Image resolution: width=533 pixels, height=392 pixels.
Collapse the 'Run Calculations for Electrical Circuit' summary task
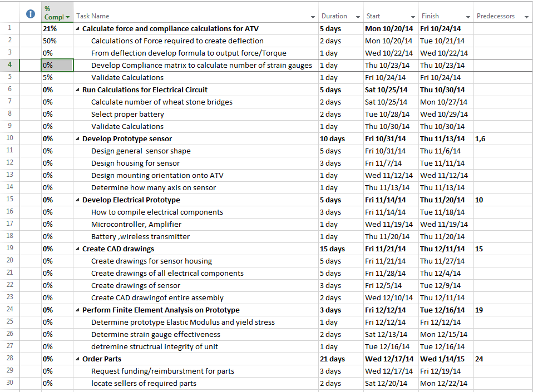77,90
